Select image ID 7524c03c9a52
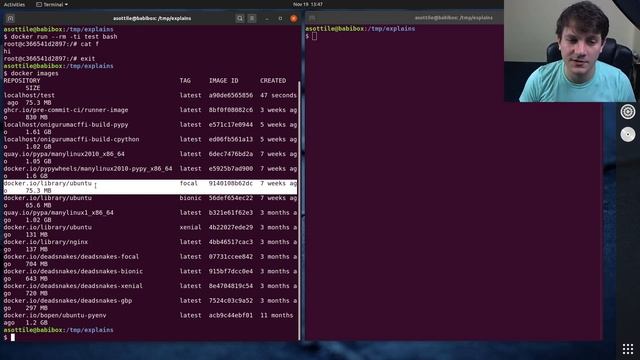The height and width of the screenshot is (360, 640). click(x=231, y=301)
